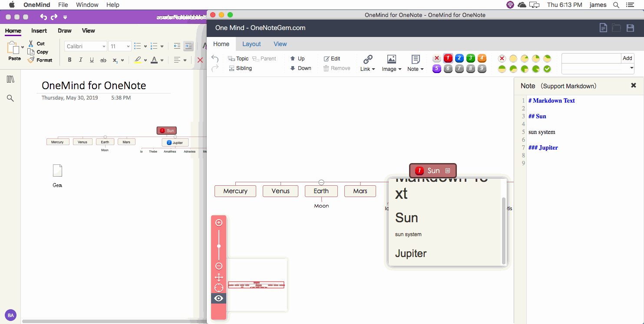Screen dimensions: 644x324
Task: Toggle Strikethrough in OneNote ribbon
Action: [x=103, y=60]
